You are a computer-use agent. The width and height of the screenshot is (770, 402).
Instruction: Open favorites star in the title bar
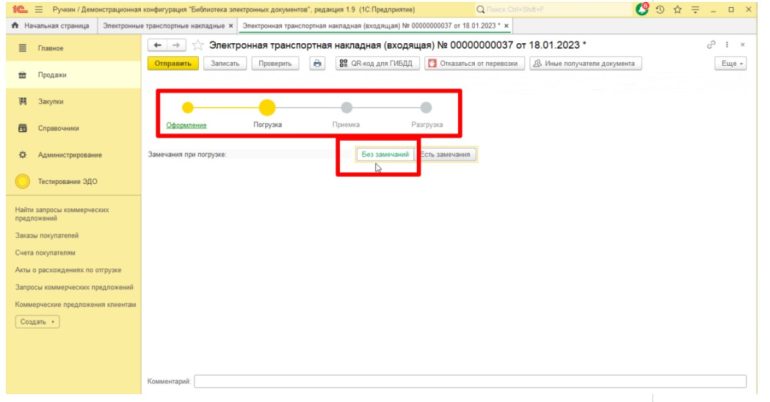(678, 9)
